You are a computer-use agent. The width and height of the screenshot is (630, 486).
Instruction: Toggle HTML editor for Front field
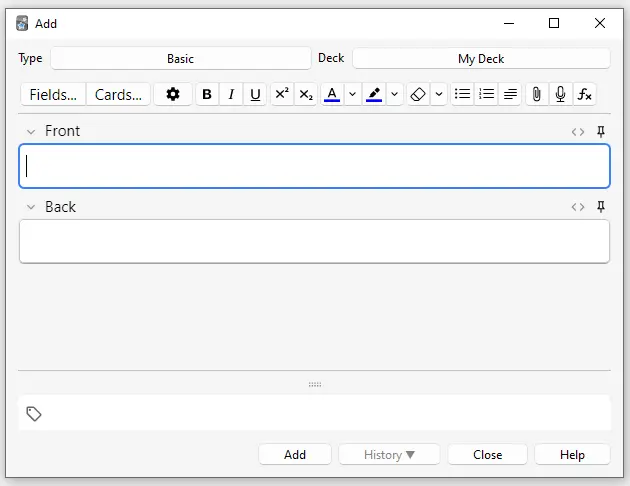click(x=578, y=131)
